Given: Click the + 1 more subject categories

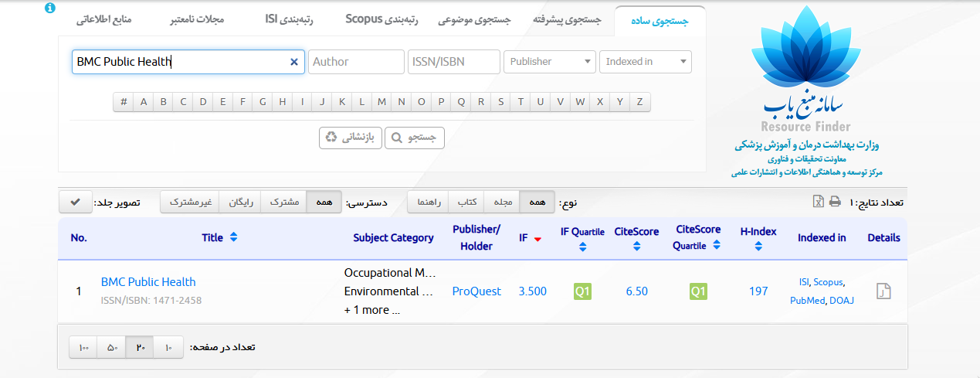Looking at the screenshot, I should tap(372, 310).
